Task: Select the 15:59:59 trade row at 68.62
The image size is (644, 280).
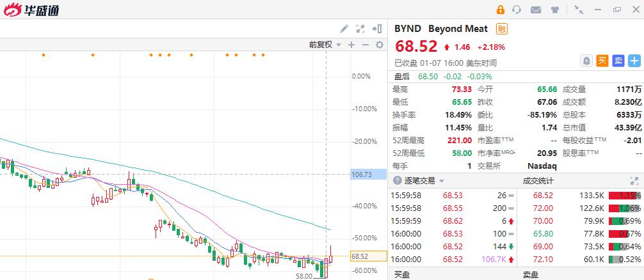Action: (x=451, y=221)
